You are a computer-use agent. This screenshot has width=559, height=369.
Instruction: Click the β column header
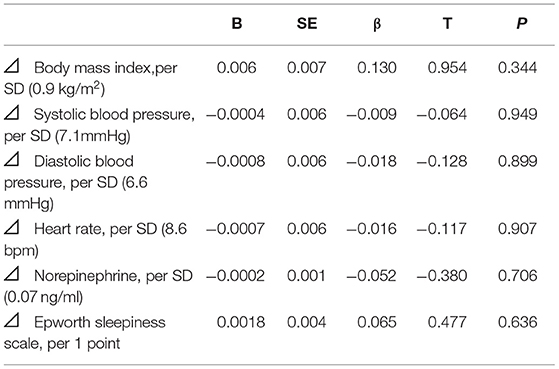pos(377,24)
